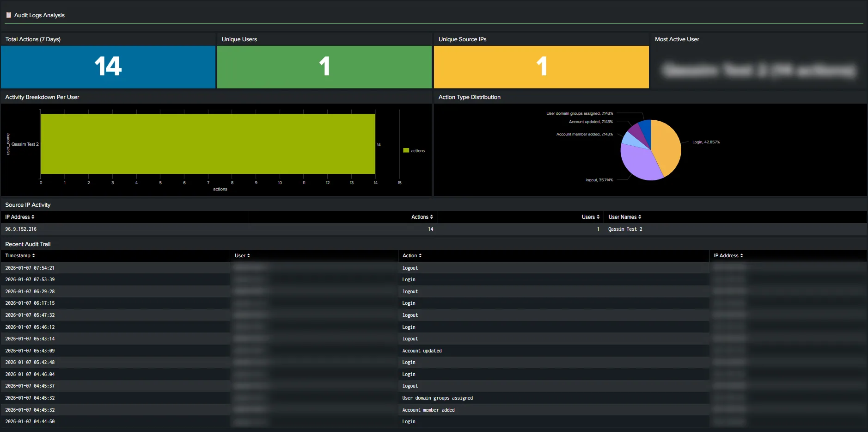The height and width of the screenshot is (432, 868).
Task: Open the green Unique Users value tile
Action: (x=324, y=67)
